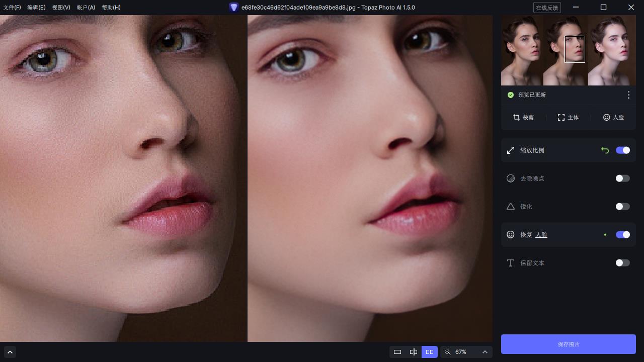Click the 在线反馈 feedback button
Image resolution: width=644 pixels, height=362 pixels.
[x=547, y=8]
